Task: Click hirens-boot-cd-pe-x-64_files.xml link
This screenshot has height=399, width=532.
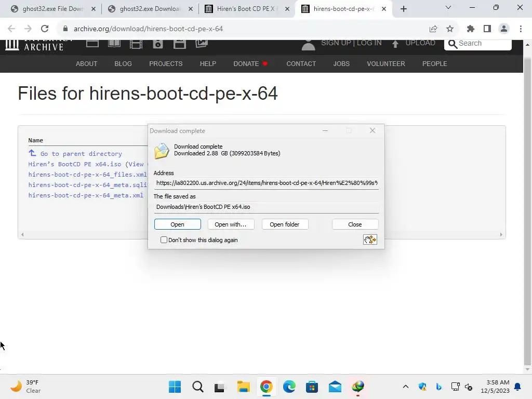Action: tap(88, 175)
